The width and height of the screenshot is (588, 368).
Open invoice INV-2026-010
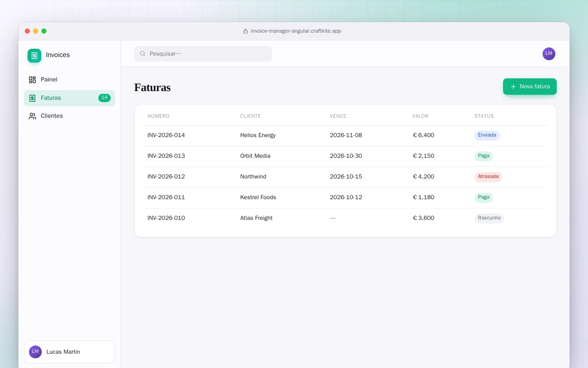pos(166,218)
